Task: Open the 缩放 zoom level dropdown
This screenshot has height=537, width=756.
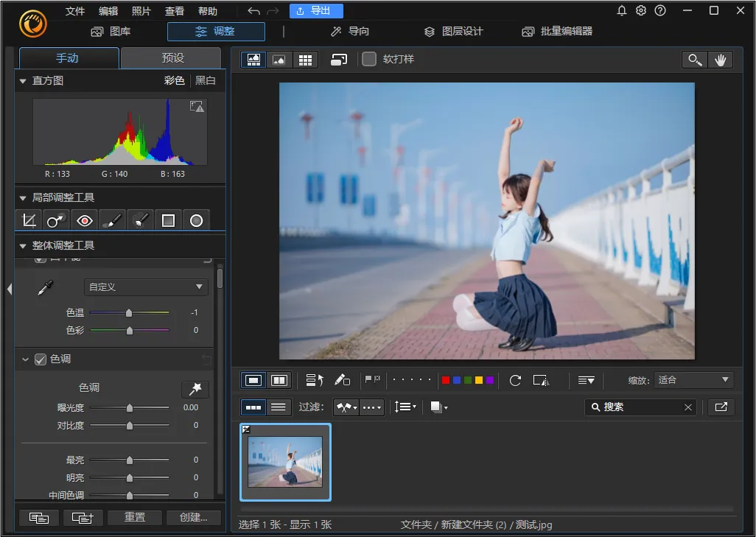Action: (693, 380)
